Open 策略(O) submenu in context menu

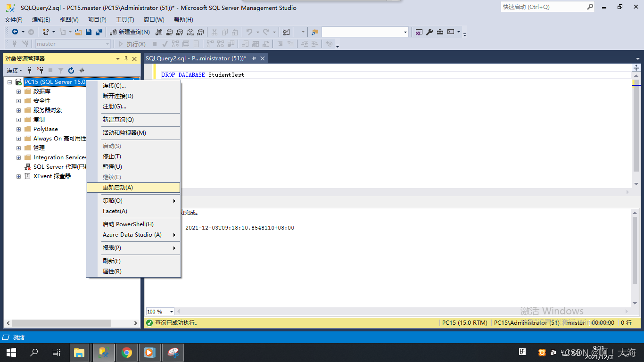(133, 201)
